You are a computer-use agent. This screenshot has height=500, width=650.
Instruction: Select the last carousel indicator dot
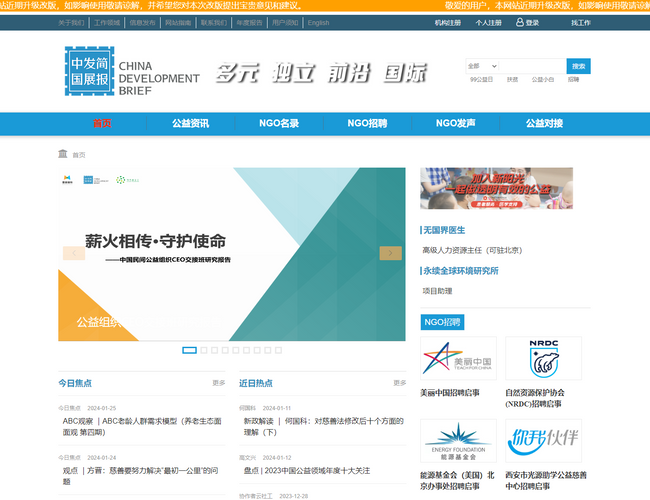(278, 350)
